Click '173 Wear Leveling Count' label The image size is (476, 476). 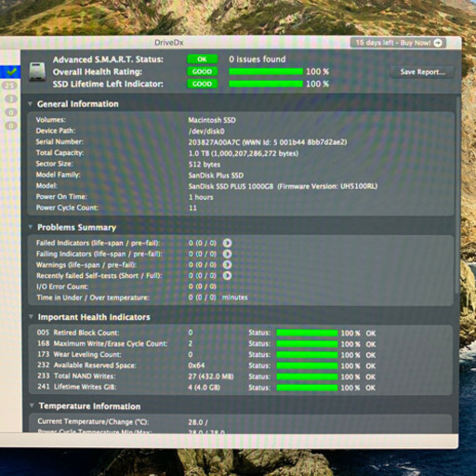coord(79,354)
